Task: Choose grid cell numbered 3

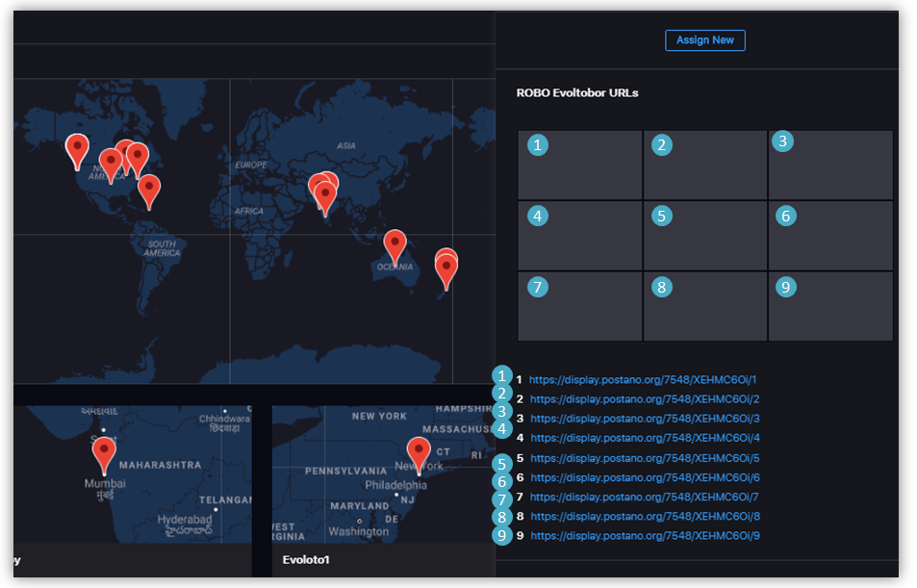Action: (x=830, y=165)
